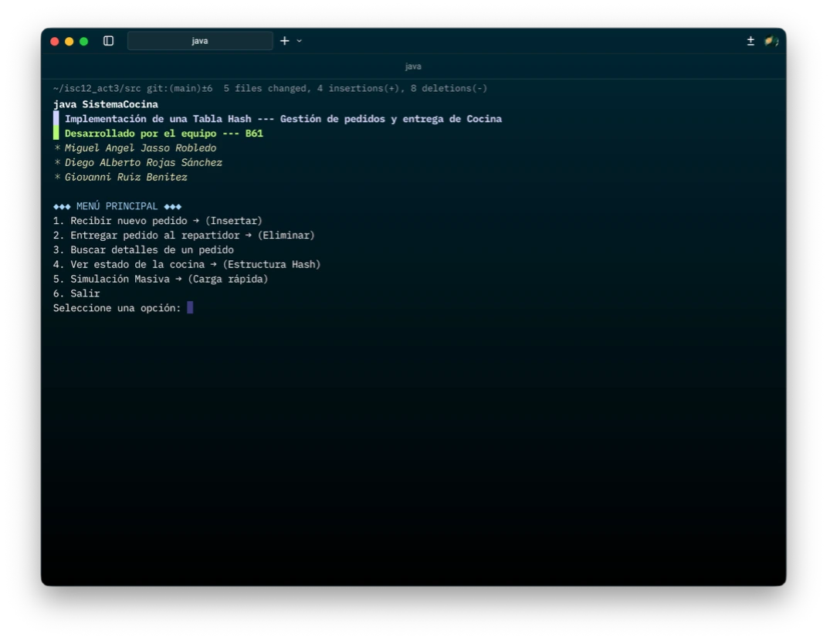Click the cursor after Seleccione una opción
This screenshot has width=830, height=644.
coord(190,308)
